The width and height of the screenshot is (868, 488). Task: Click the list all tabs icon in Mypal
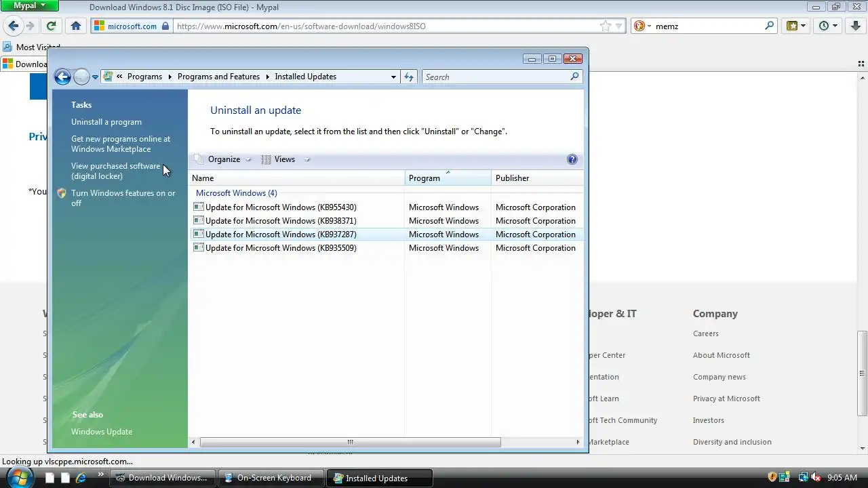861,64
